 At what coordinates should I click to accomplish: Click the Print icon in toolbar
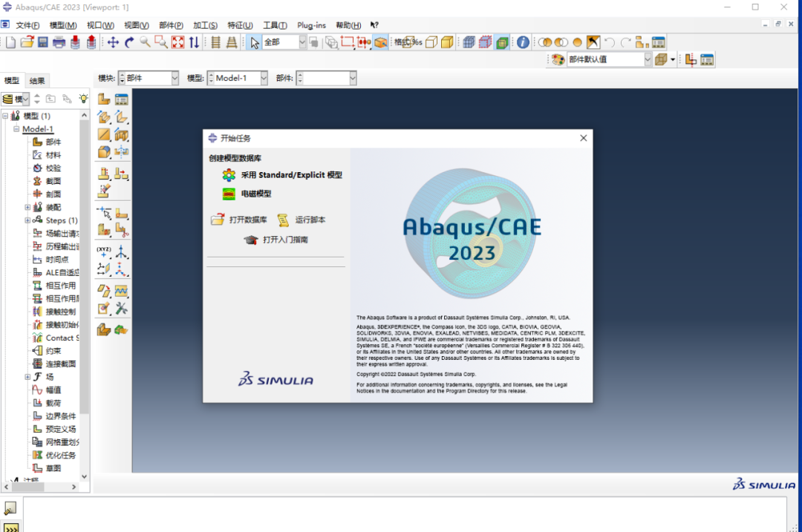pyautogui.click(x=59, y=42)
